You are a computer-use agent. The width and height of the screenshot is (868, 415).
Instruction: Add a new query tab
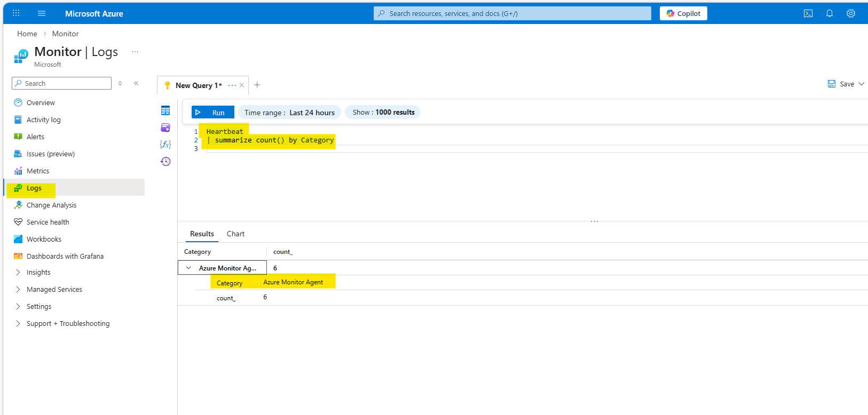point(257,85)
